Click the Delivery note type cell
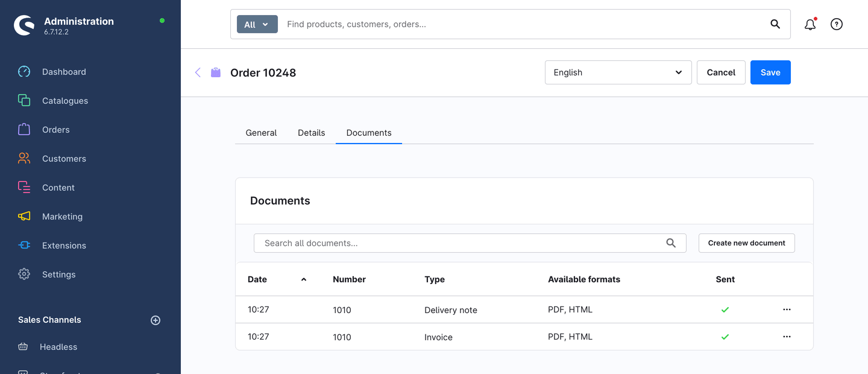Screen dimensions: 868x374 (451, 310)
